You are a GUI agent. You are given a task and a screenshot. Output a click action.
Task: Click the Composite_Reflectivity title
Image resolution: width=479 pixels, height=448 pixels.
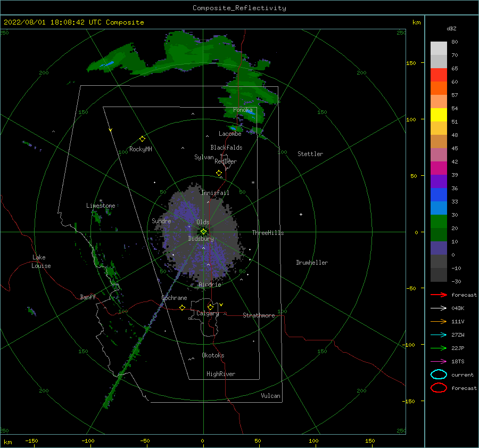(240, 8)
